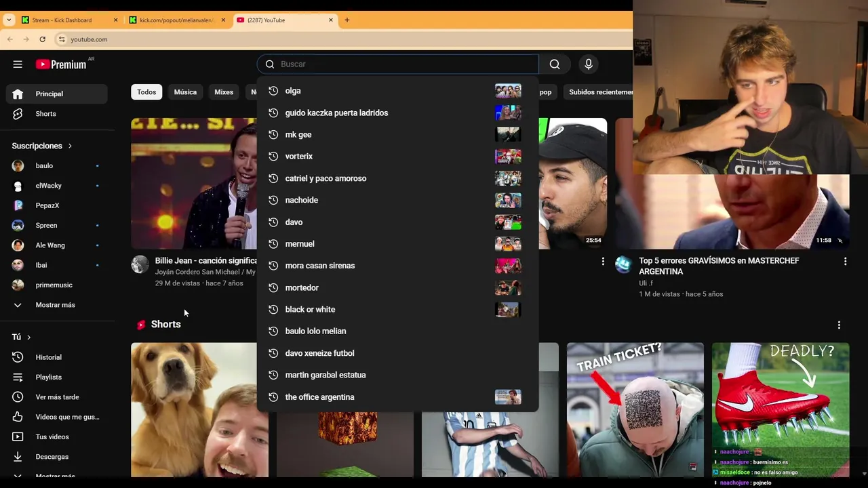The image size is (868, 488).
Task: Open options menu for MASTERCHEF video
Action: coord(845,261)
